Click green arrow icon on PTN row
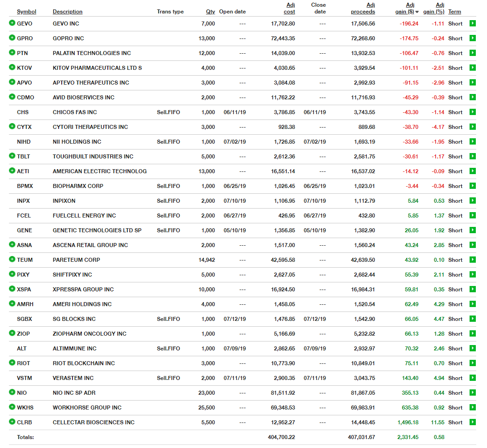487x448 pixels. [x=473, y=53]
